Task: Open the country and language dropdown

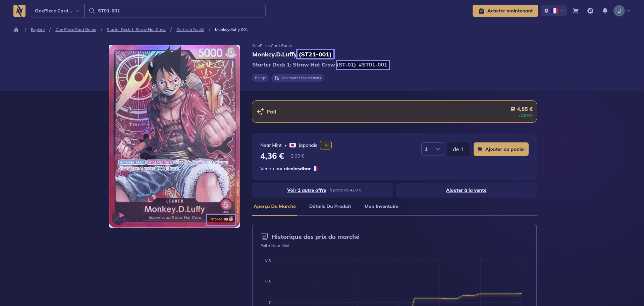Action: point(554,11)
